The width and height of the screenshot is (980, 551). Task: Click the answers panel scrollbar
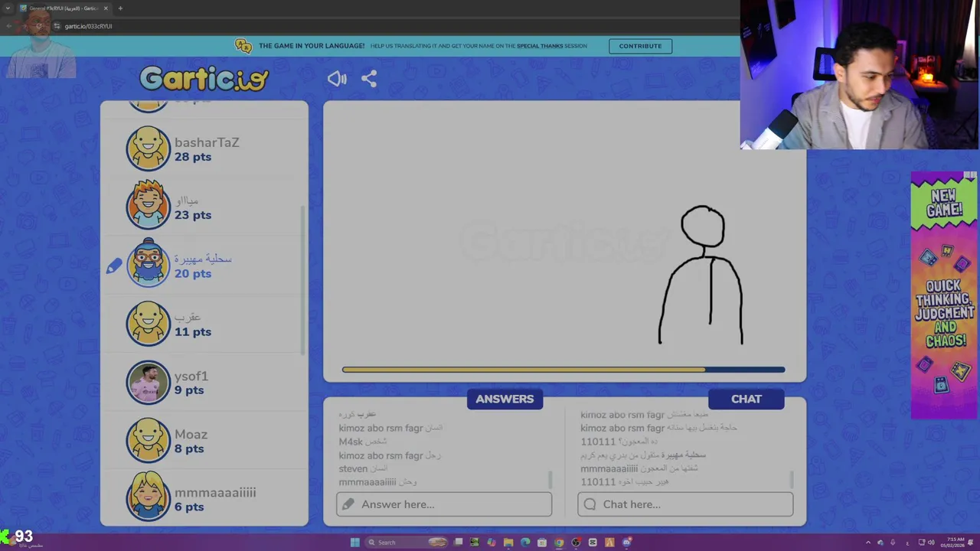550,480
